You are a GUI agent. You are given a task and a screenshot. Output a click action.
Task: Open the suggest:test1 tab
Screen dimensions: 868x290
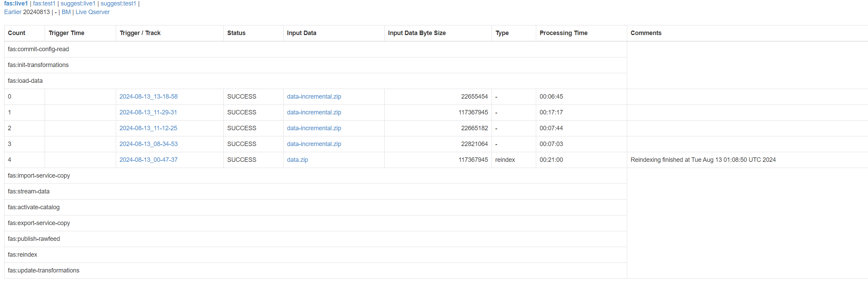click(118, 3)
